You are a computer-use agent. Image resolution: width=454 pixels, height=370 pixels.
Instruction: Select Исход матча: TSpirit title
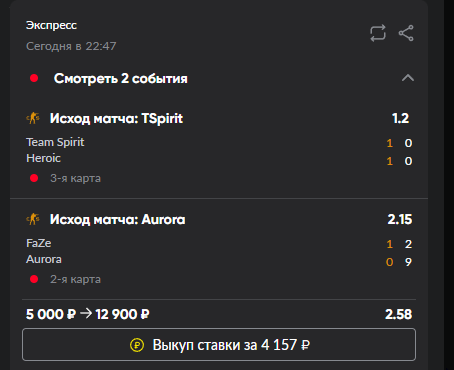click(116, 118)
